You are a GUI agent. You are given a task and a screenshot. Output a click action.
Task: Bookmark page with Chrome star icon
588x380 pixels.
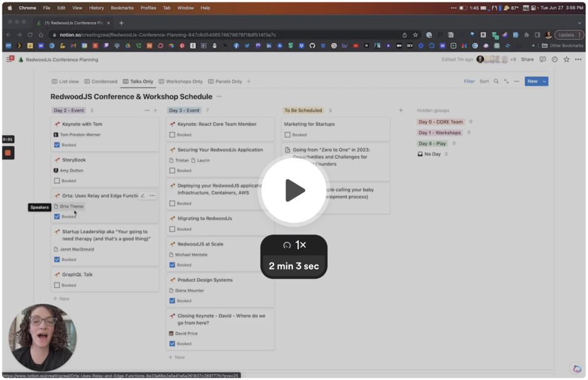pos(415,35)
